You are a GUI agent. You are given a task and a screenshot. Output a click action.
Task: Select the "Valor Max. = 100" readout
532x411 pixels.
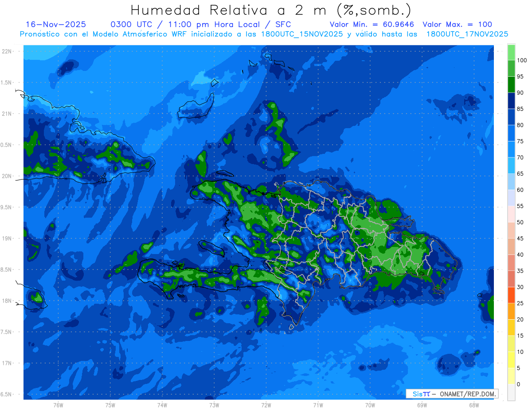point(458,24)
